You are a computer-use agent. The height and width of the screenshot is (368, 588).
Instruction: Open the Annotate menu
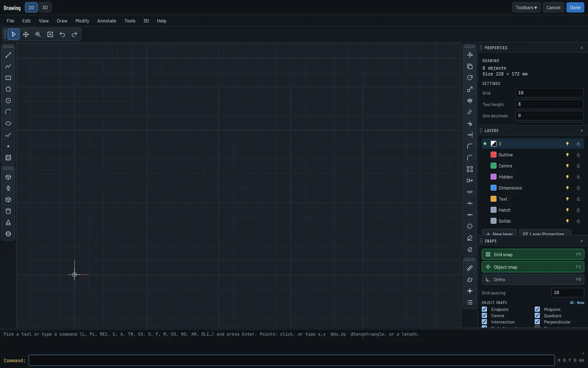pos(107,21)
